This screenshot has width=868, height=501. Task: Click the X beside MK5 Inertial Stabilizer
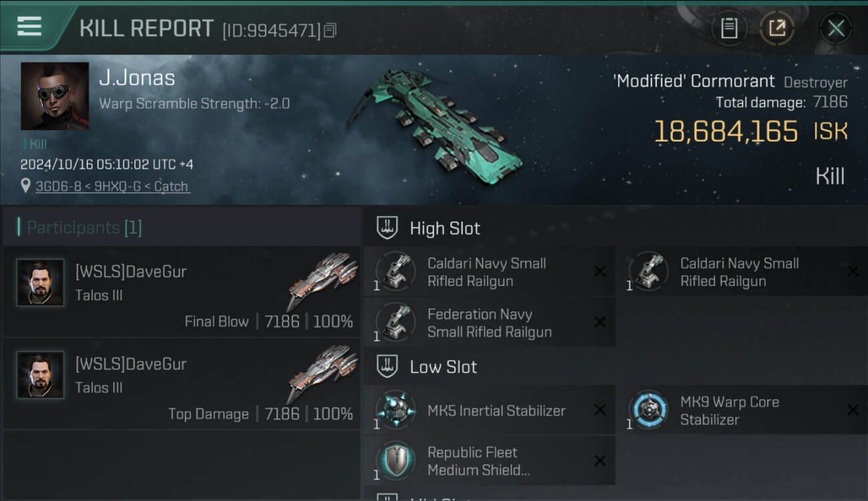[x=600, y=410]
